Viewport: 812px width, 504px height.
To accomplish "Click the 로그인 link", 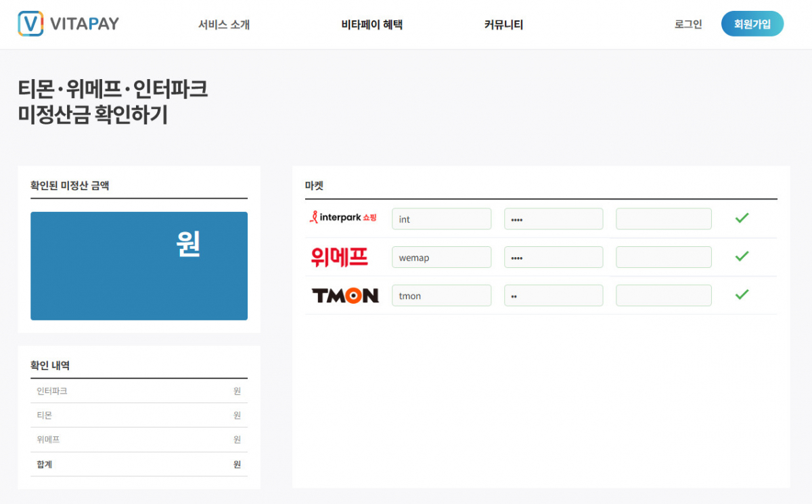I will pos(687,24).
